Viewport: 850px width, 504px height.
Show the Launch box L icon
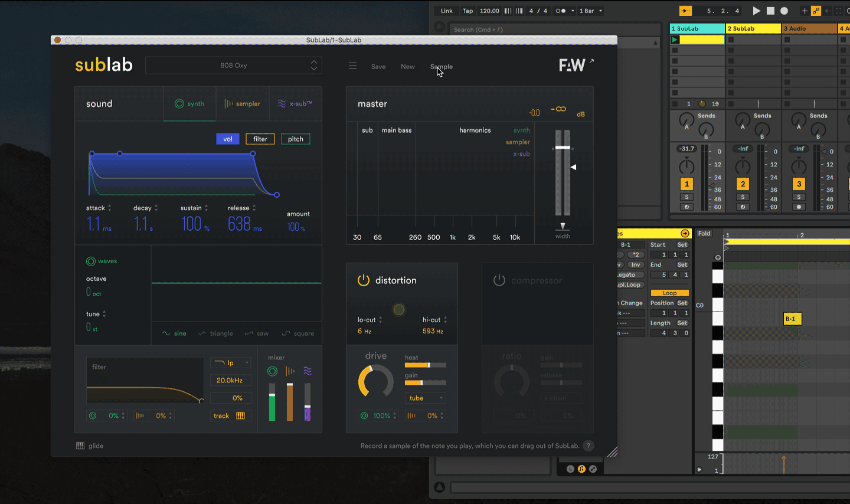point(570,469)
